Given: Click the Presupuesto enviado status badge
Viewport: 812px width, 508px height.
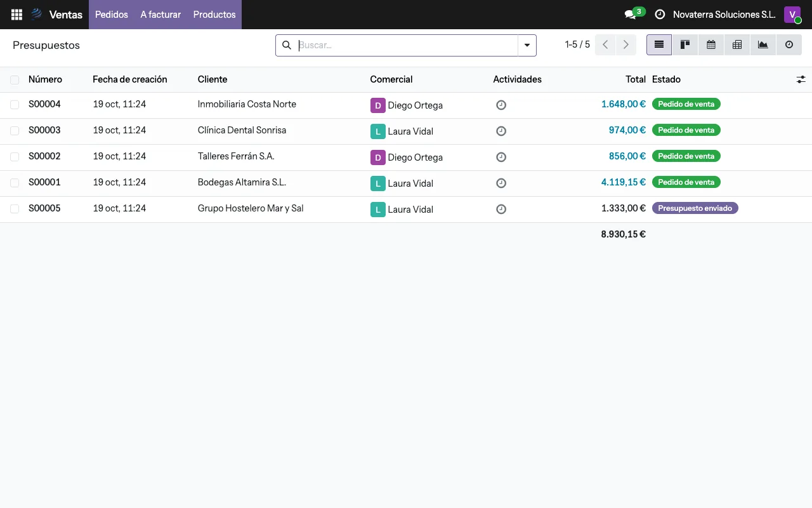Looking at the screenshot, I should (695, 208).
